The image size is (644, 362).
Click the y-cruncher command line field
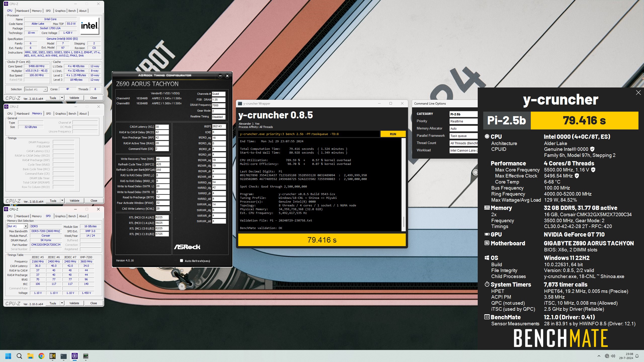309,134
